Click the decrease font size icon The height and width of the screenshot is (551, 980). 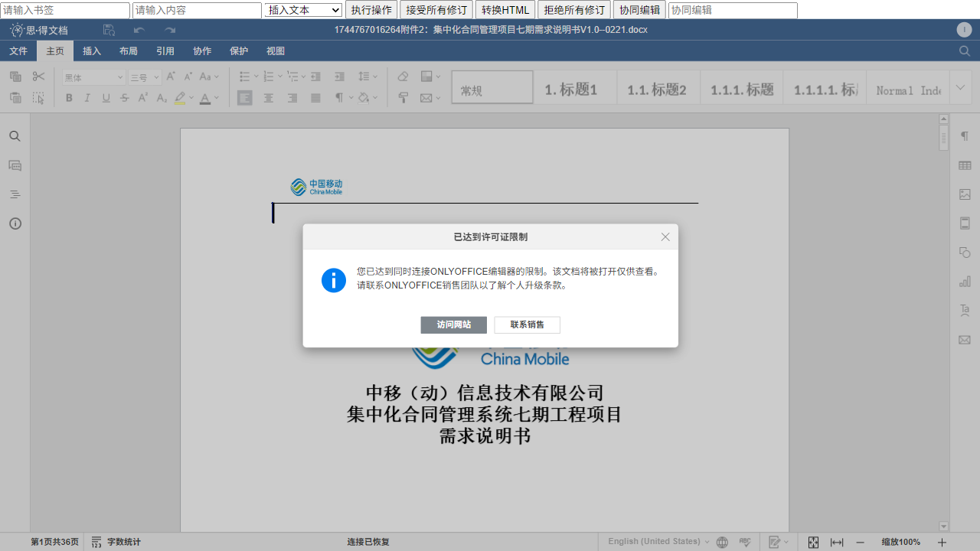click(188, 77)
